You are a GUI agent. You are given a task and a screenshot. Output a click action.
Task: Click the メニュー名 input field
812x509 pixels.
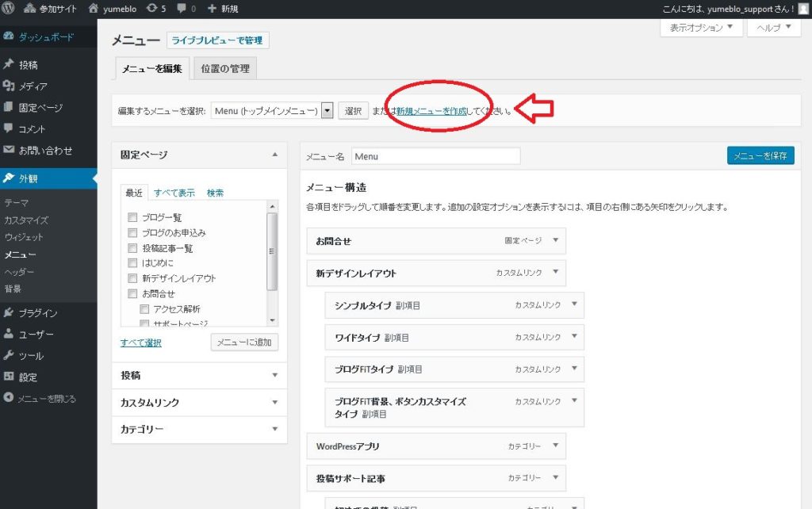point(435,156)
